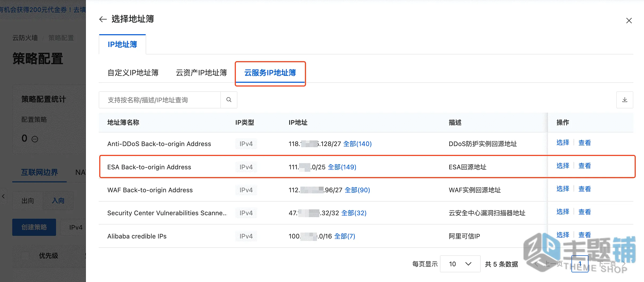The width and height of the screenshot is (644, 282).
Task: Click 选择 for Alibaba credible IPs
Action: tap(563, 235)
